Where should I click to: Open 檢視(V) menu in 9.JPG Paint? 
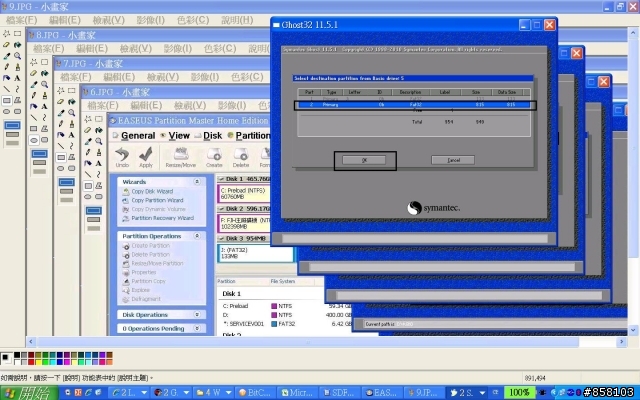(108, 20)
